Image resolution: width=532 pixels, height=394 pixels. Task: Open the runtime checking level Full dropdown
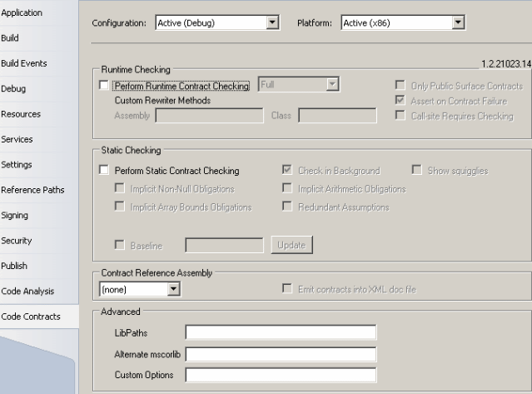coord(332,84)
